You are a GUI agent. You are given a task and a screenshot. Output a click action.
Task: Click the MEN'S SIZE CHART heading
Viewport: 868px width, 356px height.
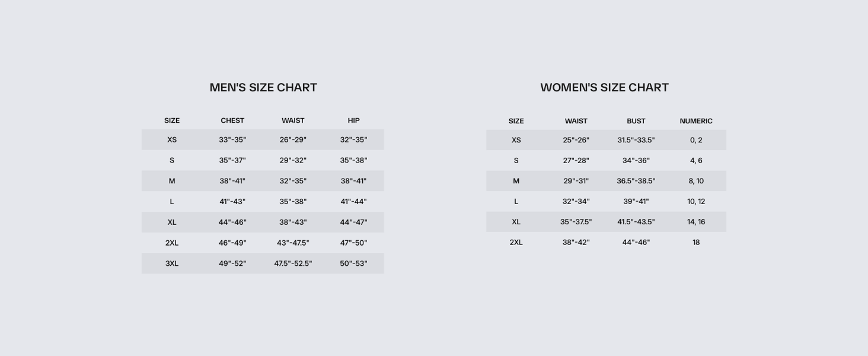[263, 88]
